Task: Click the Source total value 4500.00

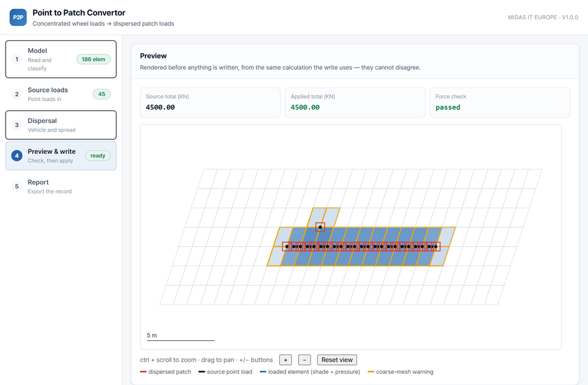Action: pos(160,107)
